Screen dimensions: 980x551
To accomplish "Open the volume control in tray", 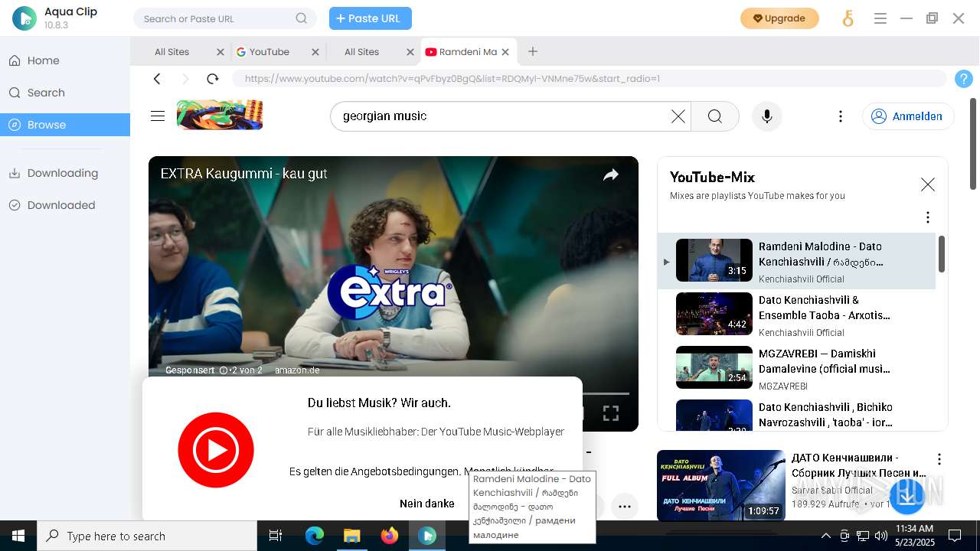I will (881, 536).
